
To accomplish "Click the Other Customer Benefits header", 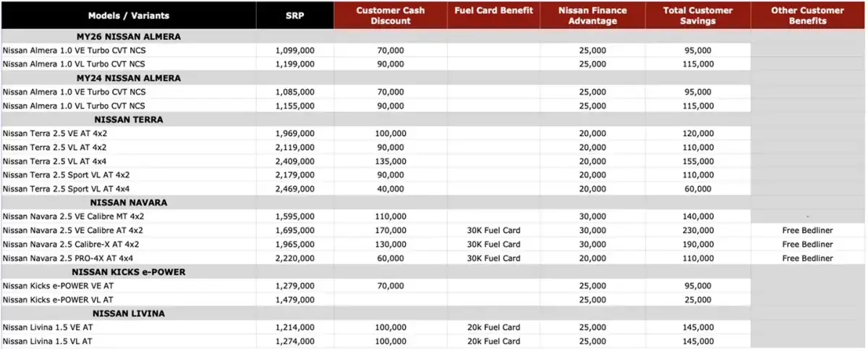I will tap(808, 15).
